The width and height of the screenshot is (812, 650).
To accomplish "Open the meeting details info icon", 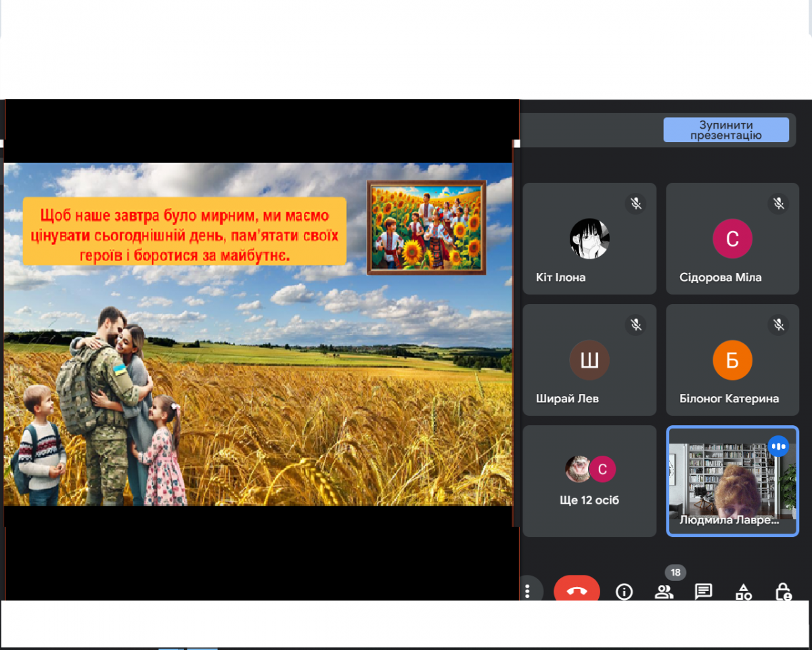I will (624, 592).
